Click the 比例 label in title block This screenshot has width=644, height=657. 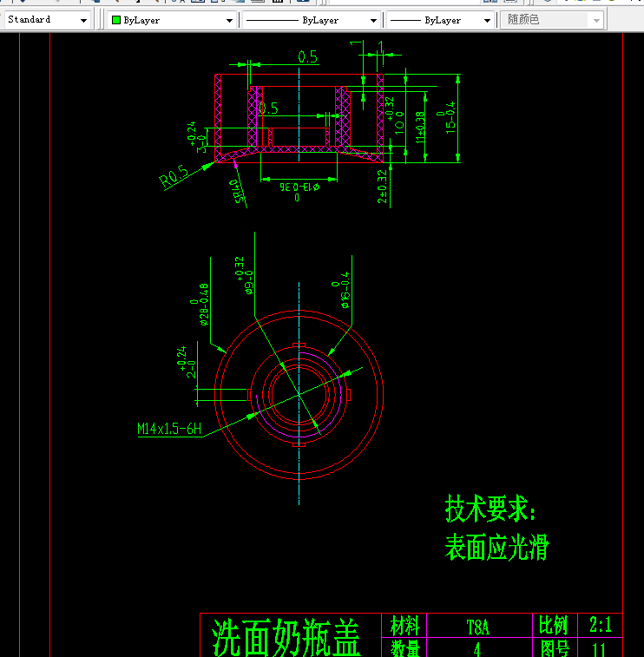[x=554, y=625]
